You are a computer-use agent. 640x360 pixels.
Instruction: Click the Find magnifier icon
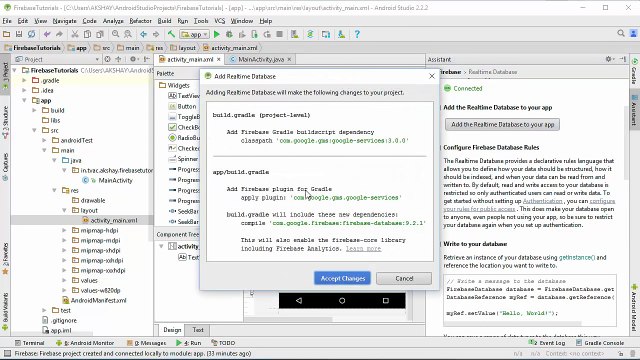coord(116,34)
